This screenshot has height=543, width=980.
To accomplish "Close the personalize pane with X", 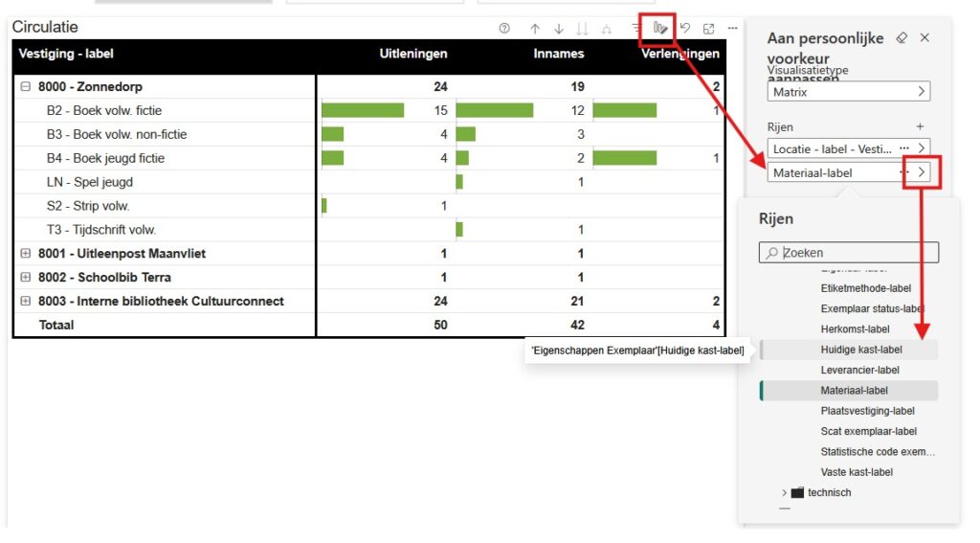I will 924,37.
